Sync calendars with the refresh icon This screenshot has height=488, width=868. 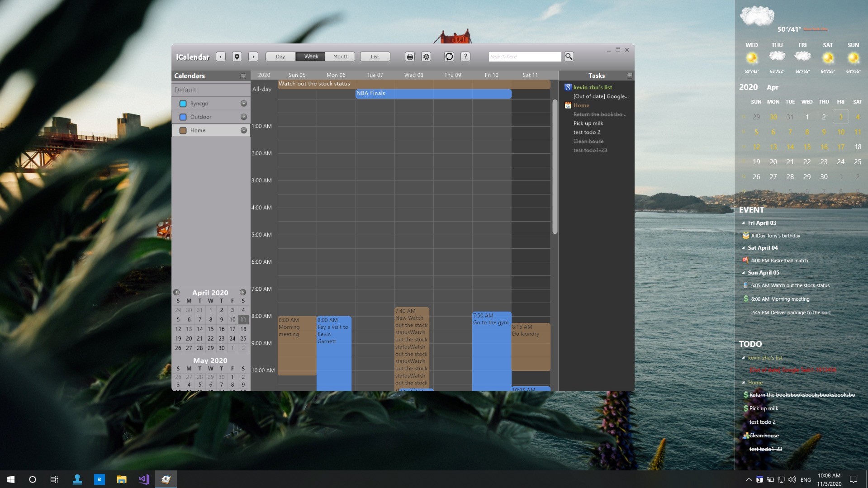[x=449, y=57]
